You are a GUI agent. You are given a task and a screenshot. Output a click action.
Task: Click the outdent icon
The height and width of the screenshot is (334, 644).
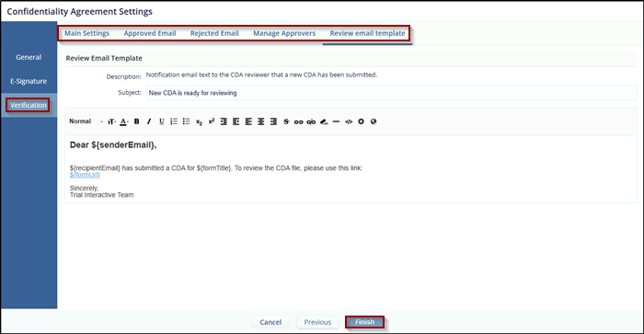224,121
